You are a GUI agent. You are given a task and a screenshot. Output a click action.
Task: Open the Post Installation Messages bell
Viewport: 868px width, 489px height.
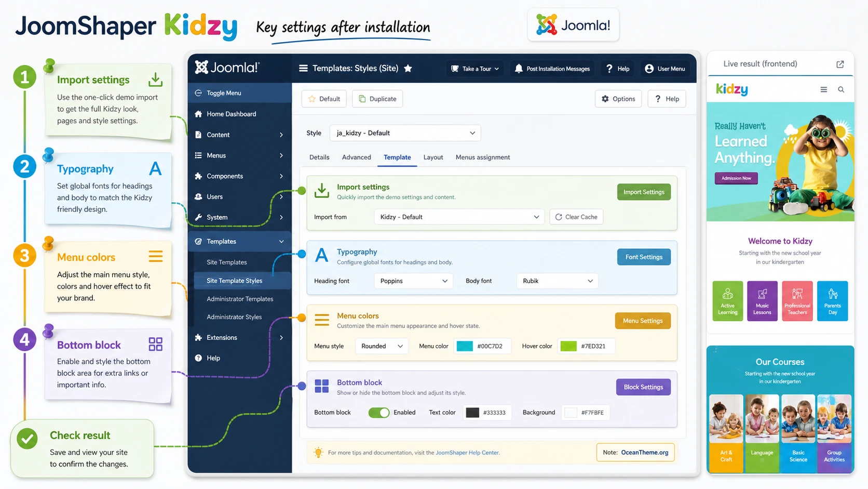click(x=519, y=69)
